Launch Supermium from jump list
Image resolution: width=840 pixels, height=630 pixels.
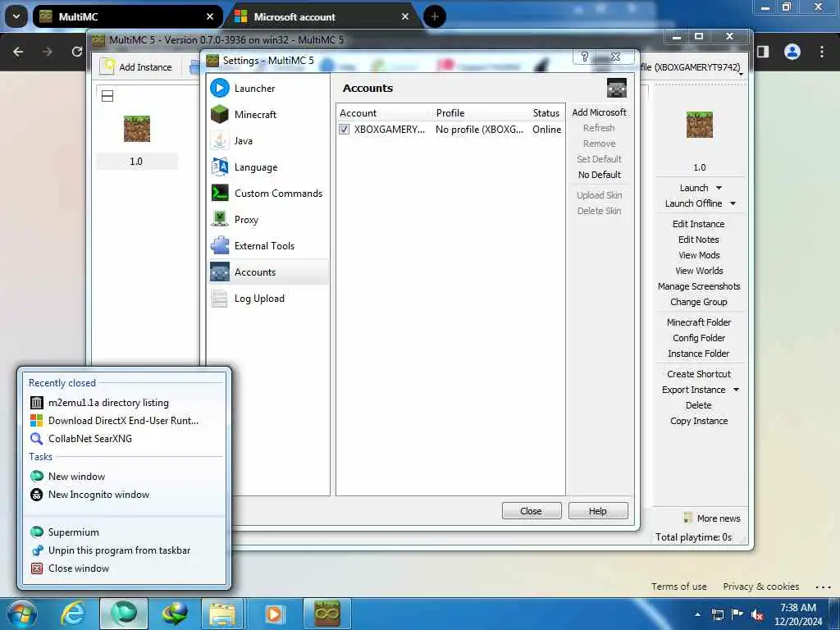[125, 532]
